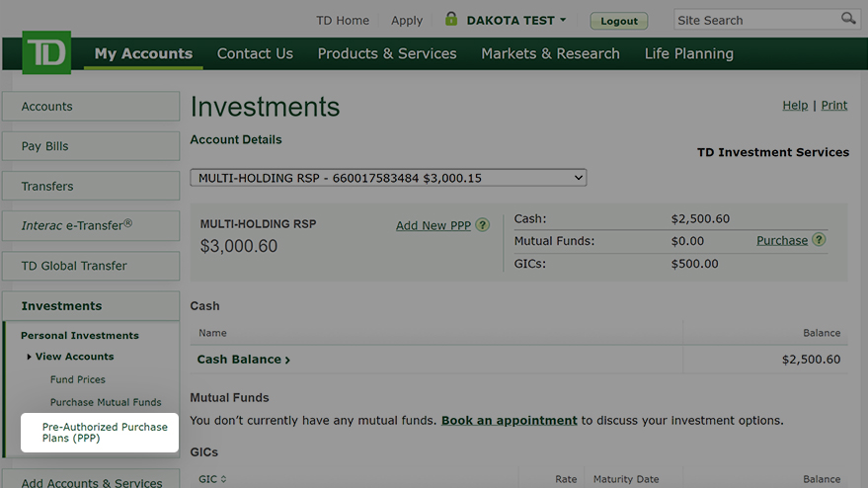Open Cash Balance details
The image size is (868, 488).
[x=244, y=360]
